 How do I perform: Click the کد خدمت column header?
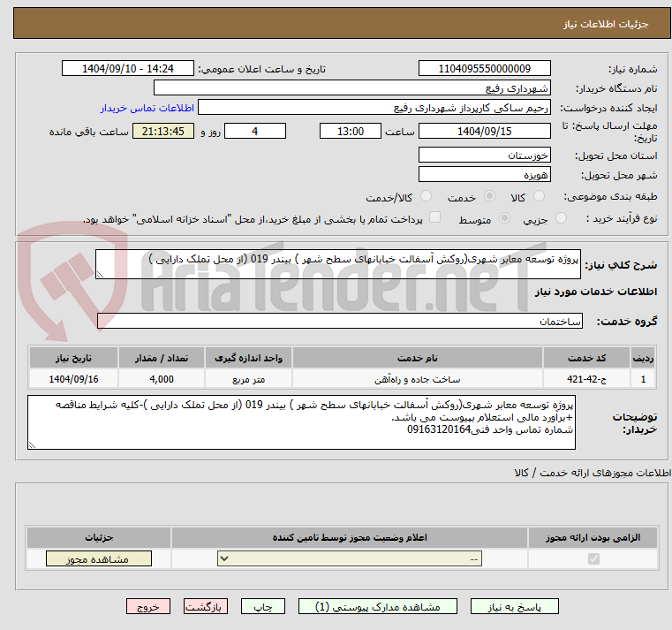586,358
